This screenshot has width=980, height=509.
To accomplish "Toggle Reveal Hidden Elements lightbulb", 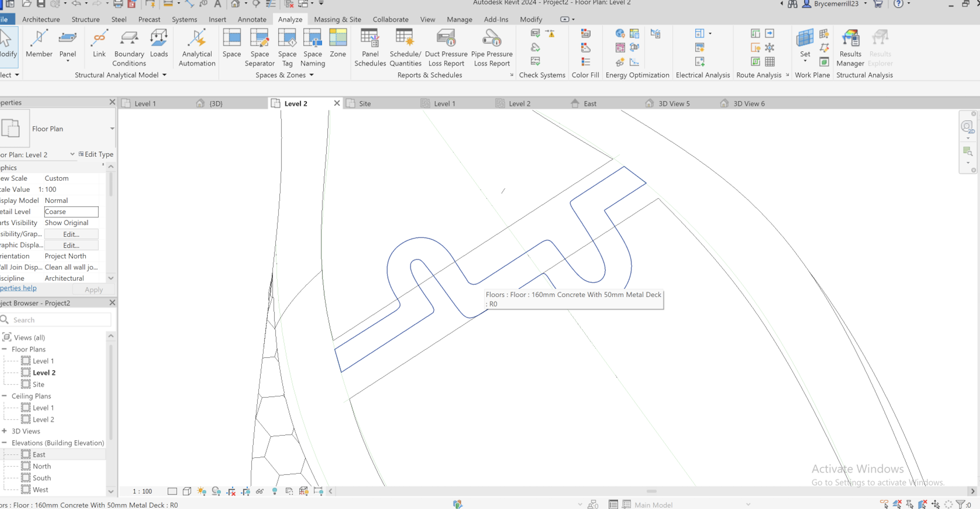I will (274, 491).
